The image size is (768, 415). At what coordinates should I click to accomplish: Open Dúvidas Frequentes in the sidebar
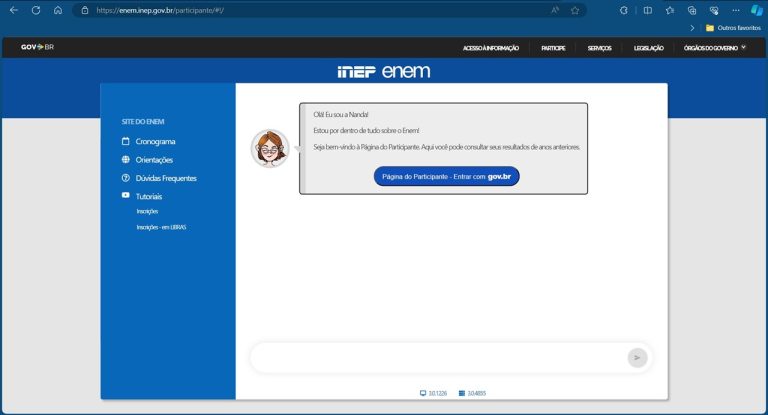166,178
